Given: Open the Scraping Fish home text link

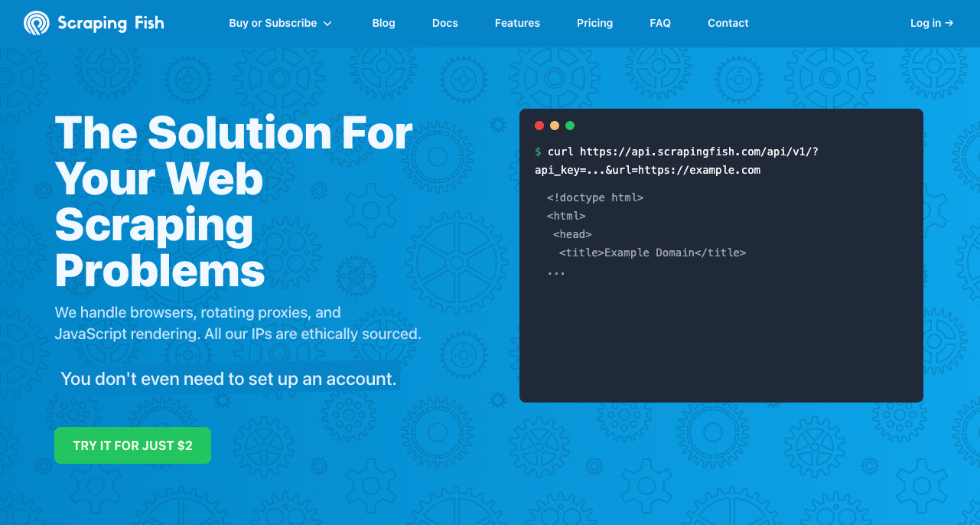Looking at the screenshot, I should click(111, 23).
